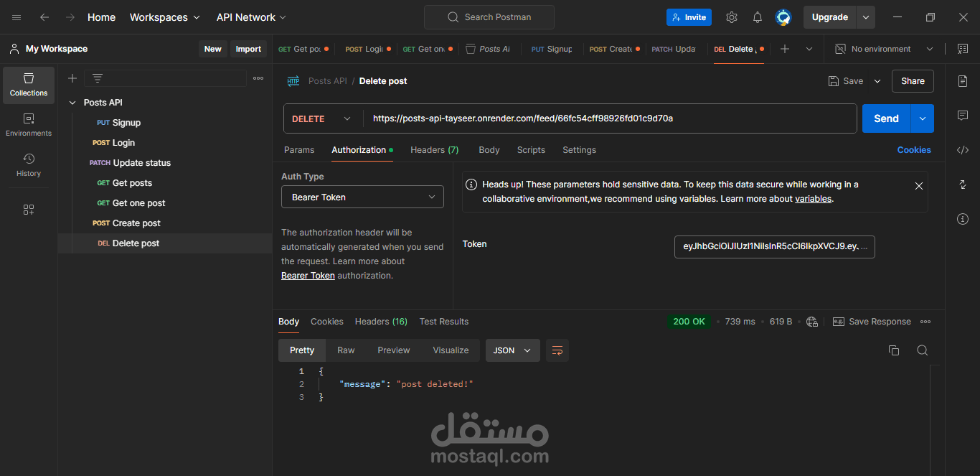The image size is (980, 476).
Task: Change the Bearer Token auth type
Action: 362,197
